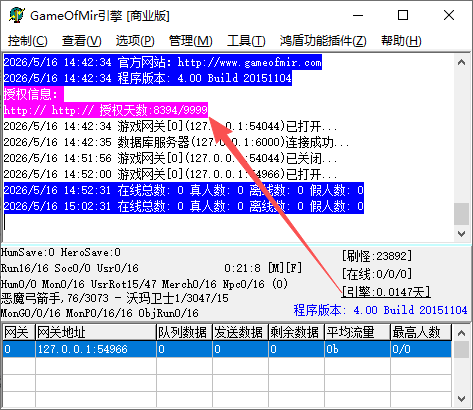Click the gateway table scroll up arrow
The width and height of the screenshot is (473, 410).
tap(462, 333)
